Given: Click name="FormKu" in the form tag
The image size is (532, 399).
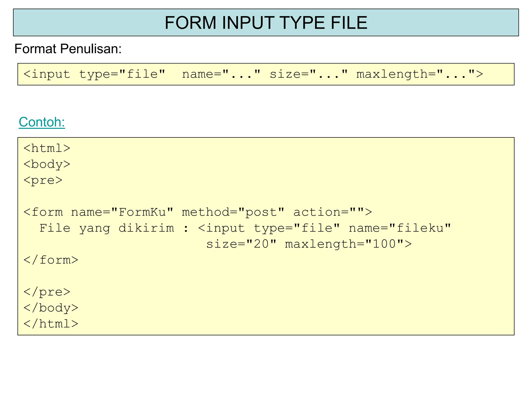Looking at the screenshot, I should point(122,212).
